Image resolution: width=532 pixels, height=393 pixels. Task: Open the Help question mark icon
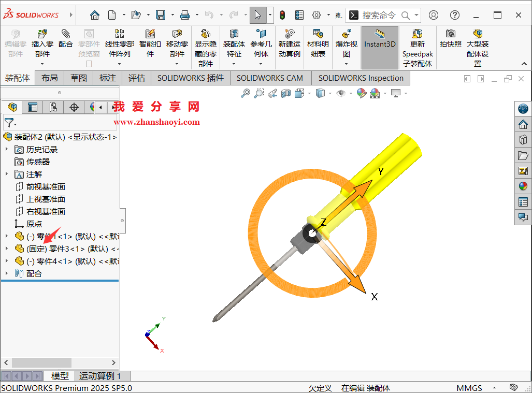pyautogui.click(x=455, y=15)
